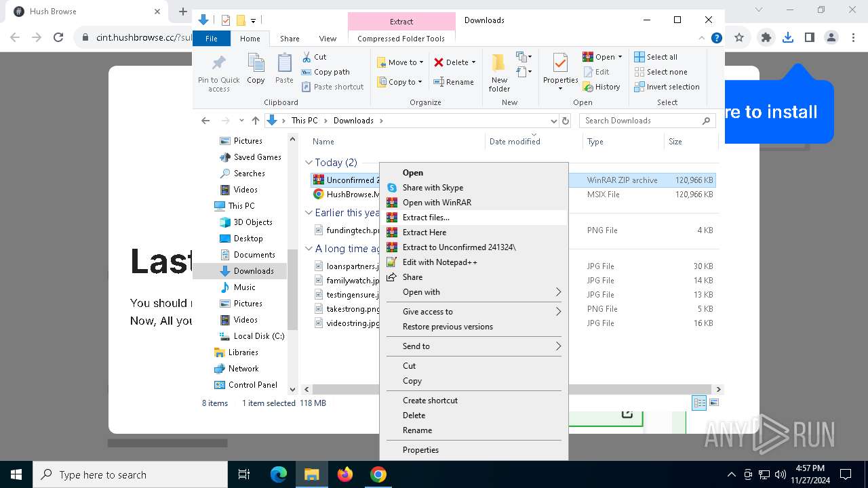Click the explorer Back arrow
The image size is (868, 488).
205,121
